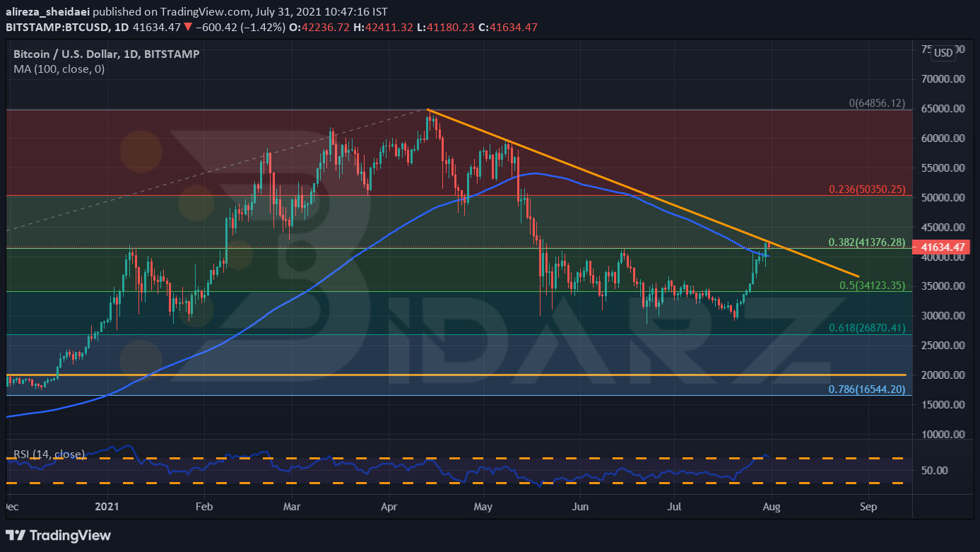Click the 0.5(34123.35) Fibonacci label
The image size is (980, 552).
click(872, 286)
